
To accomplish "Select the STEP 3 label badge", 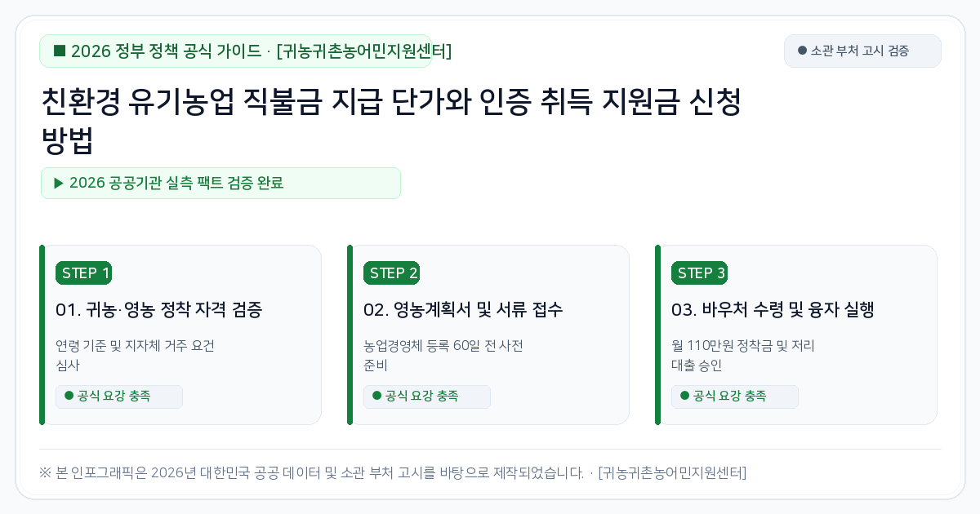I will pos(699,273).
